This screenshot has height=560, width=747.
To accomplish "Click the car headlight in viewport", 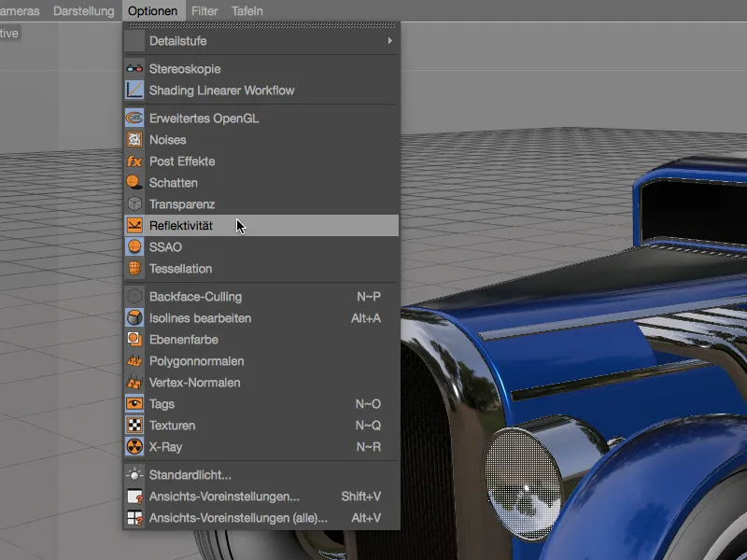I will point(523,482).
